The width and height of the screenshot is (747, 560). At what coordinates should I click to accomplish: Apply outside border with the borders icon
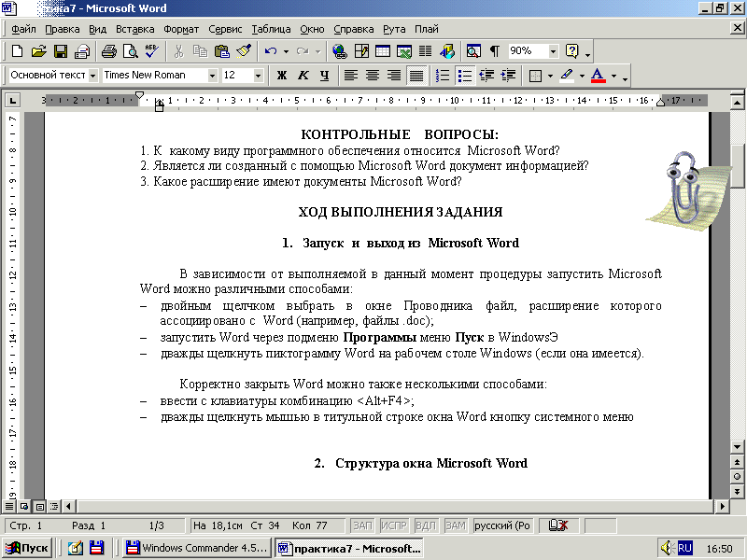pos(535,76)
